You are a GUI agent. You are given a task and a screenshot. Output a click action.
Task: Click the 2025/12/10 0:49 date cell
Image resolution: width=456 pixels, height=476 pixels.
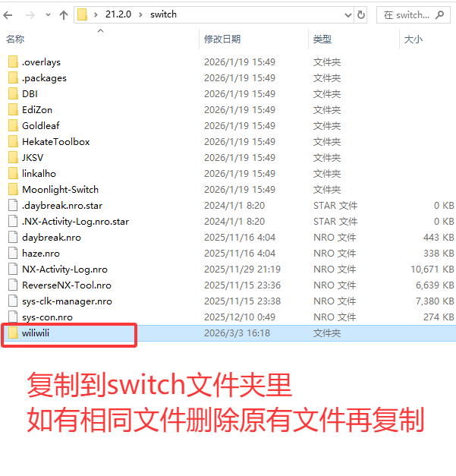pos(240,317)
